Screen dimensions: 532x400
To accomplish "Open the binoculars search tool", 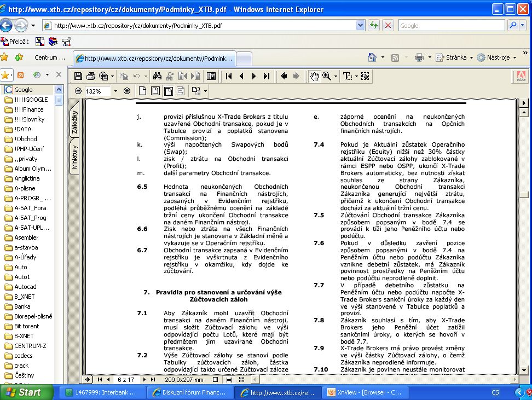I will [x=157, y=76].
